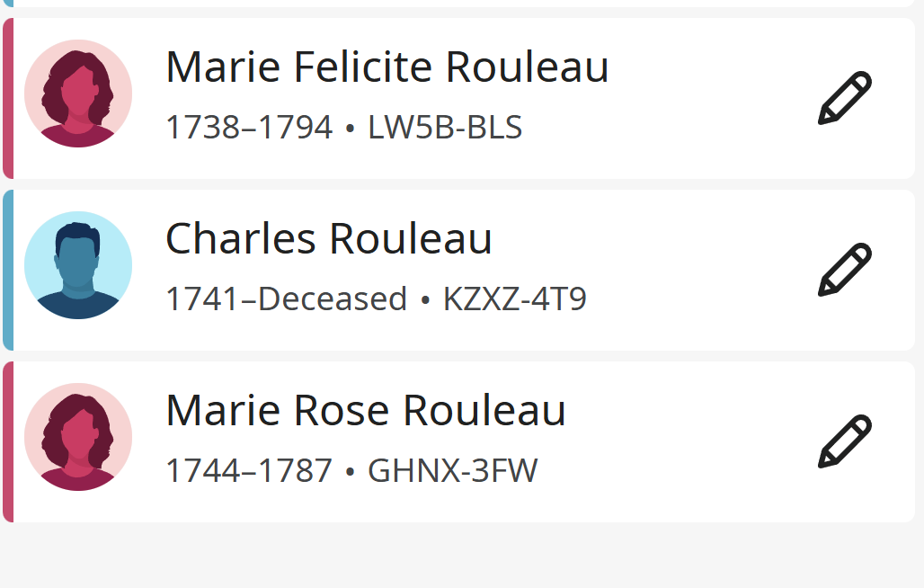This screenshot has width=924, height=588.
Task: Select Marie Felicite Rouleau's female avatar
Action: [78, 94]
